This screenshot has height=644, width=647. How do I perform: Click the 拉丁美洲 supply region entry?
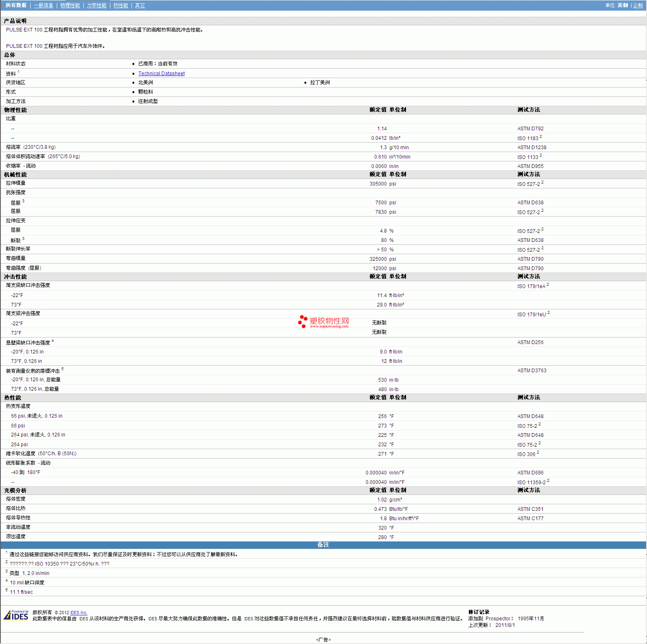320,83
